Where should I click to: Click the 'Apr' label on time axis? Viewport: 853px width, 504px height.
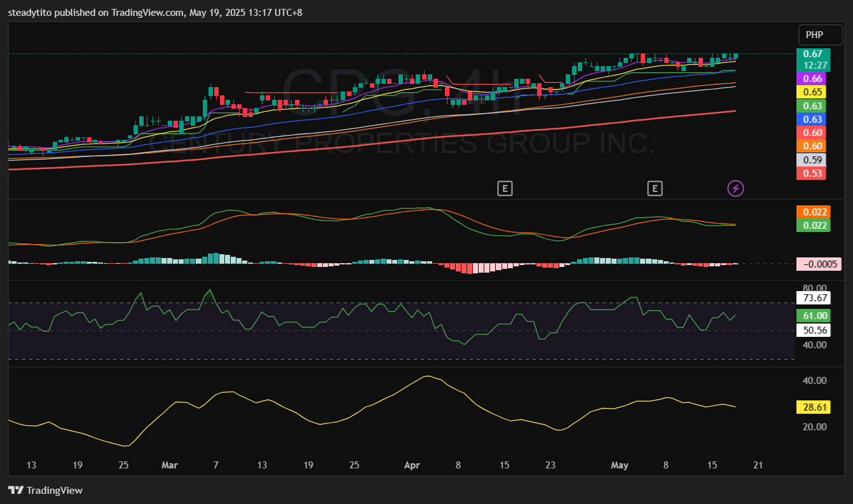point(413,465)
